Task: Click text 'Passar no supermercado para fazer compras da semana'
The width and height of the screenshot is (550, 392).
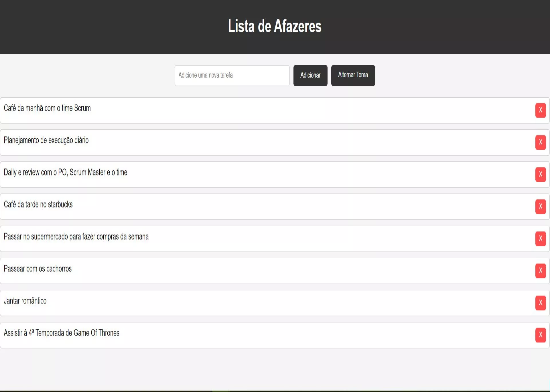Action: coord(76,237)
